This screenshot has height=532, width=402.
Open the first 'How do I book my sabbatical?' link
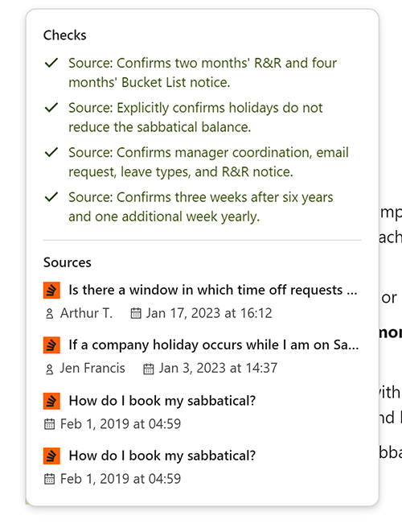click(x=162, y=401)
